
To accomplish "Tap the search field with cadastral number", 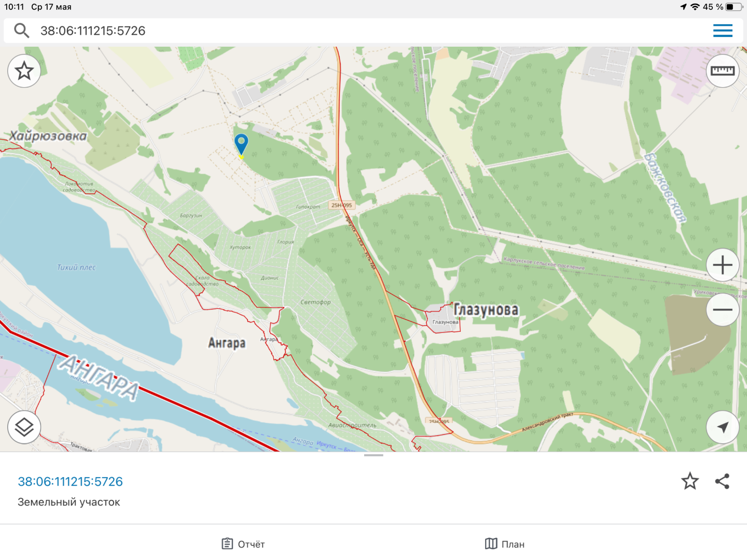I will (311, 31).
